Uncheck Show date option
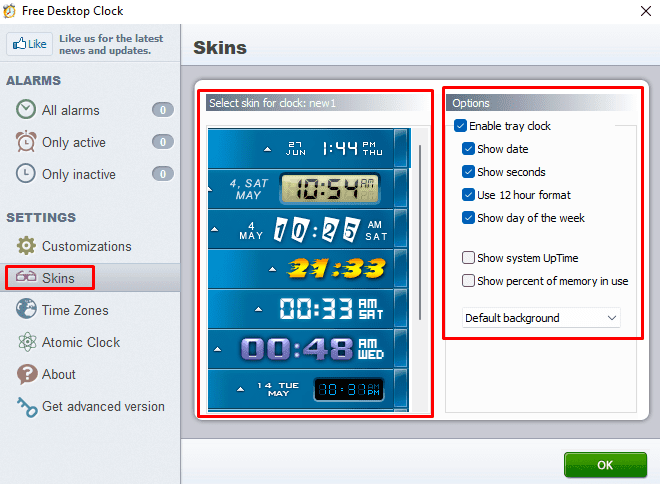660x484 pixels. 468,149
